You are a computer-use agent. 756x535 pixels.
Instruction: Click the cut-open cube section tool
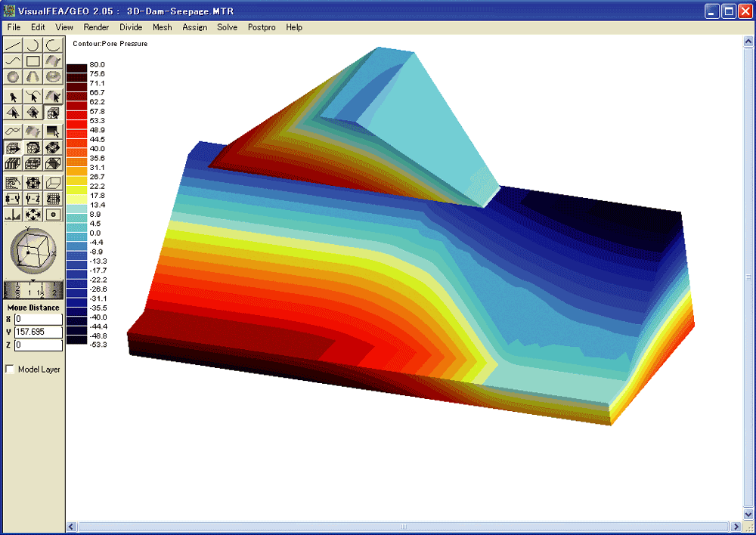click(53, 163)
